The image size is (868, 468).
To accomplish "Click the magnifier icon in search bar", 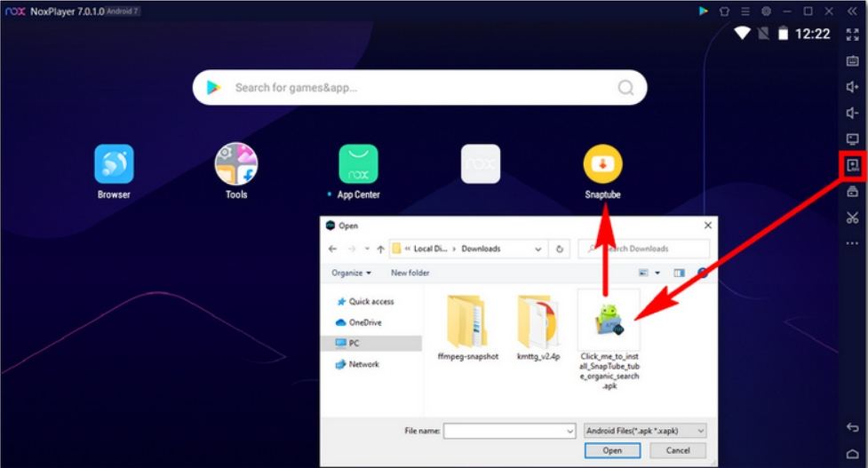I will coord(625,87).
